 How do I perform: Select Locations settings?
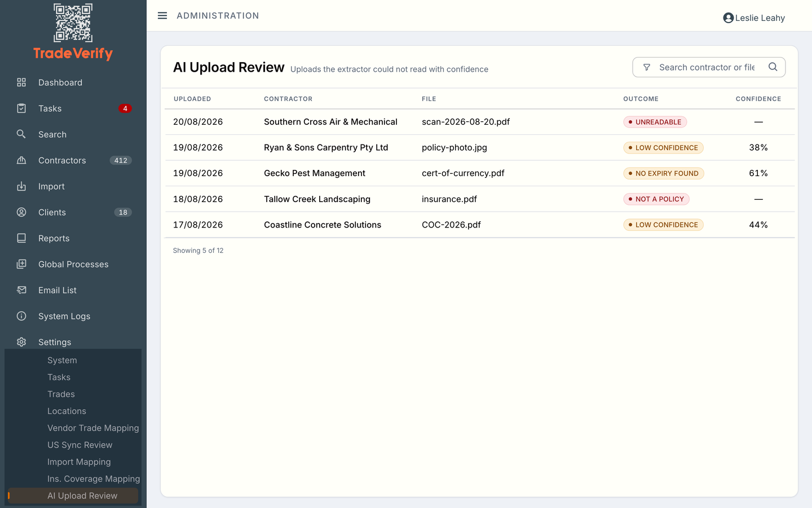(67, 411)
